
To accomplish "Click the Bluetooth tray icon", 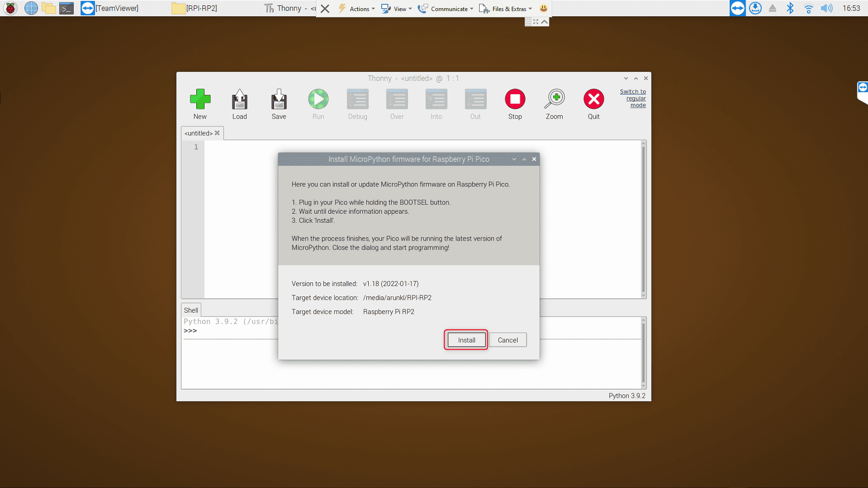I will [x=790, y=8].
